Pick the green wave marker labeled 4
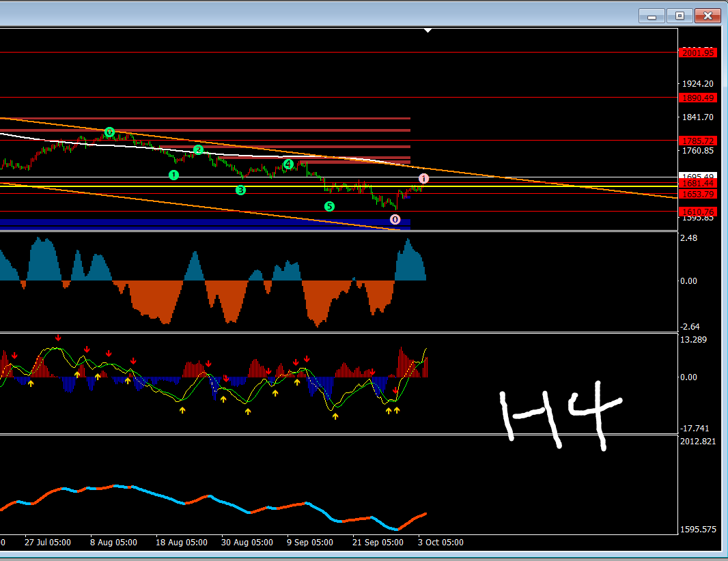Image resolution: width=728 pixels, height=561 pixels. [288, 164]
